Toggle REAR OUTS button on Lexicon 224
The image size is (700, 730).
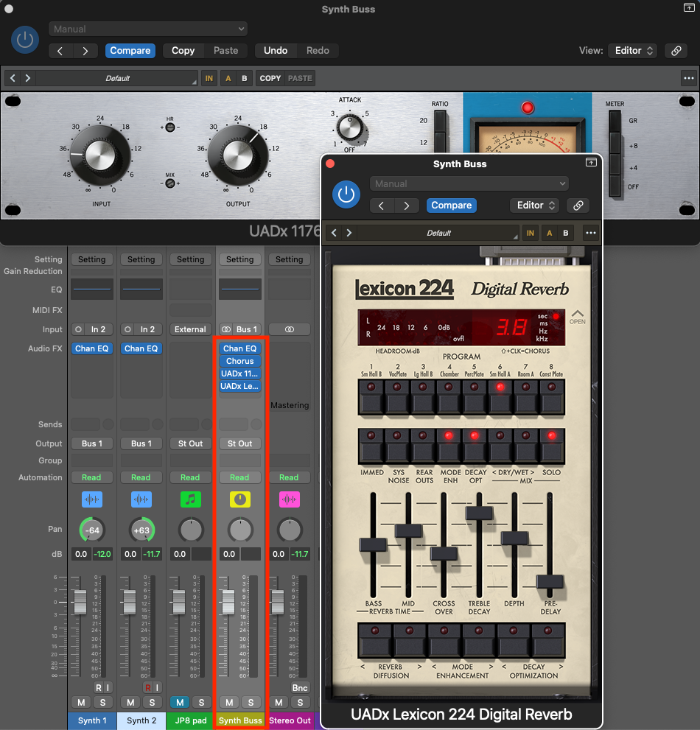423,446
